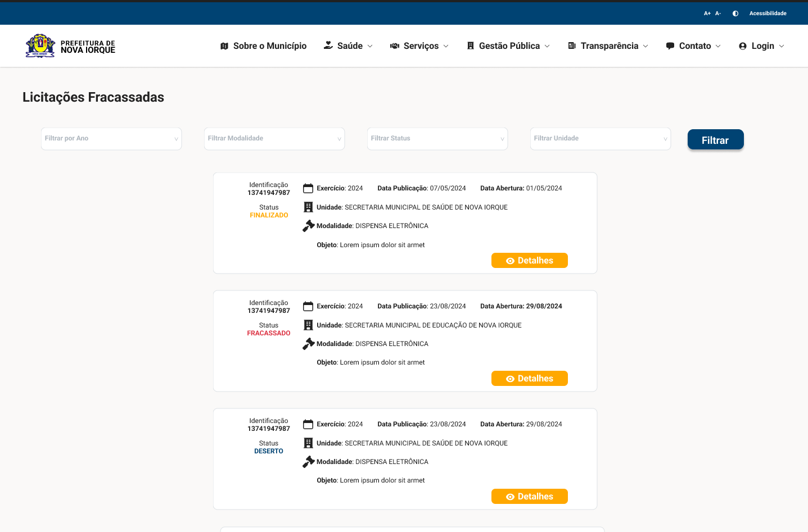Click the FINALIZADO status text
Screen dimensions: 808x532
click(269, 215)
